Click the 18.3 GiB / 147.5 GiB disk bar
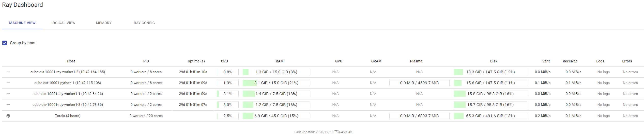This screenshot has height=136, width=644. (490, 72)
